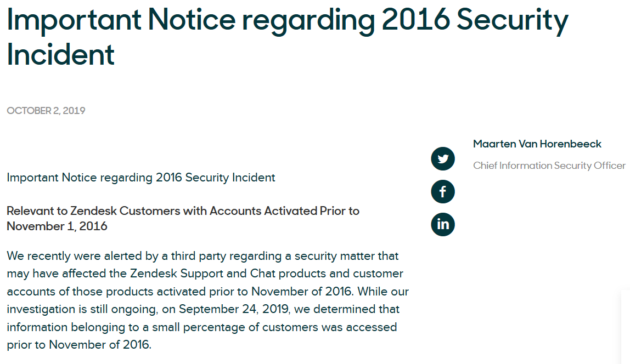Click the large headline's first line
The height and width of the screenshot is (364, 630).
pyautogui.click(x=288, y=19)
